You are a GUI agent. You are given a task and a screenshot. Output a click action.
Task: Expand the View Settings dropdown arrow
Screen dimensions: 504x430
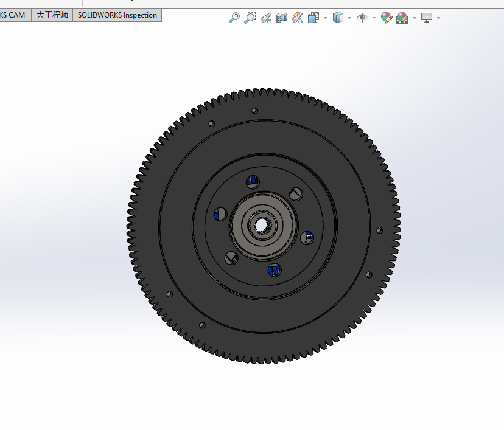[438, 18]
